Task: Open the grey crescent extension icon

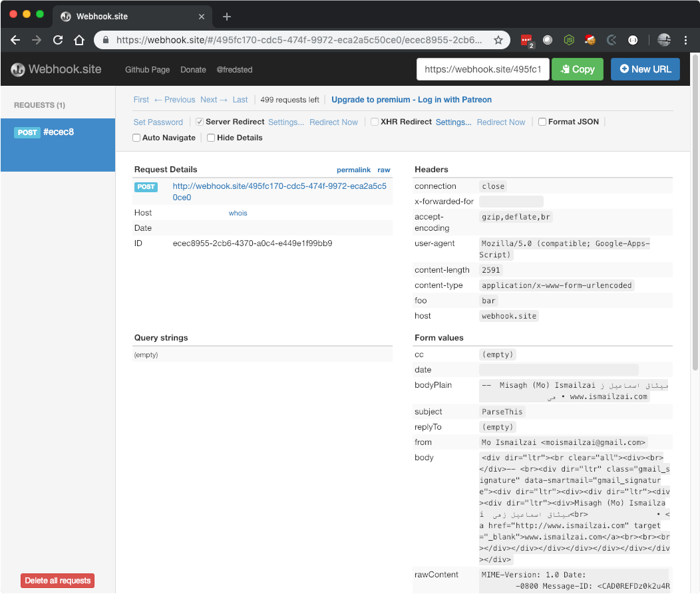Action: (x=612, y=40)
